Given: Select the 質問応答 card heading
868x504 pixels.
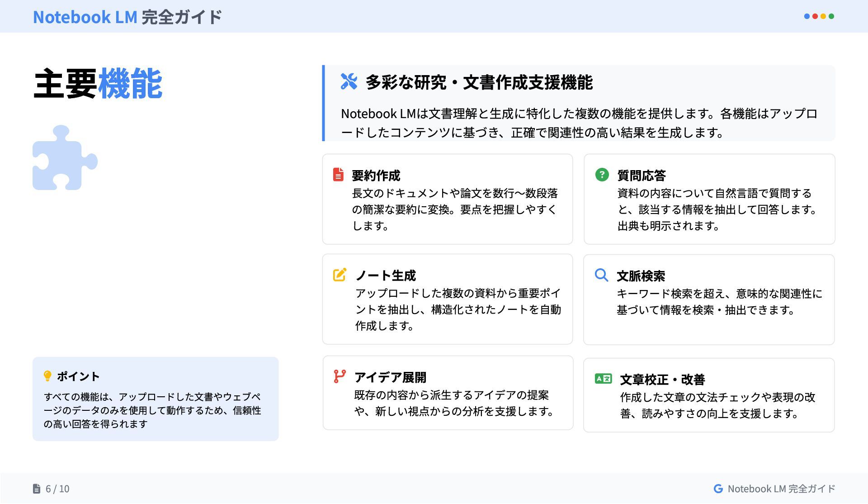Looking at the screenshot, I should click(642, 176).
